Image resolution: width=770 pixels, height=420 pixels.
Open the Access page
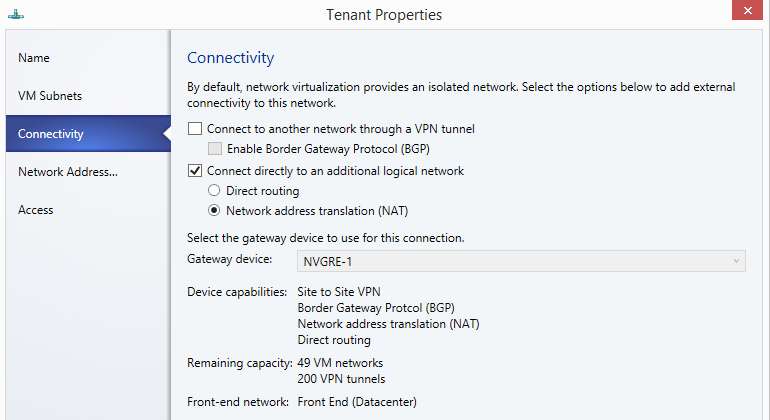click(36, 210)
